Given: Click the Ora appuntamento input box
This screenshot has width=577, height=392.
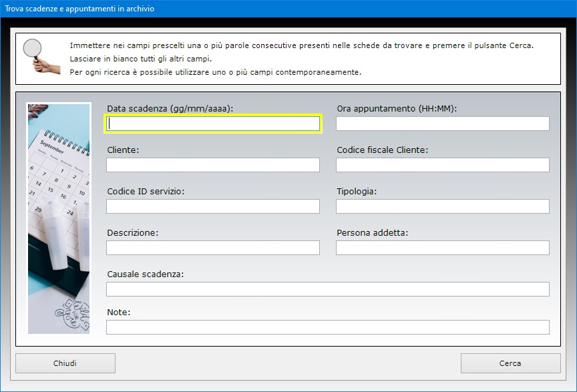Looking at the screenshot, I should coord(442,124).
